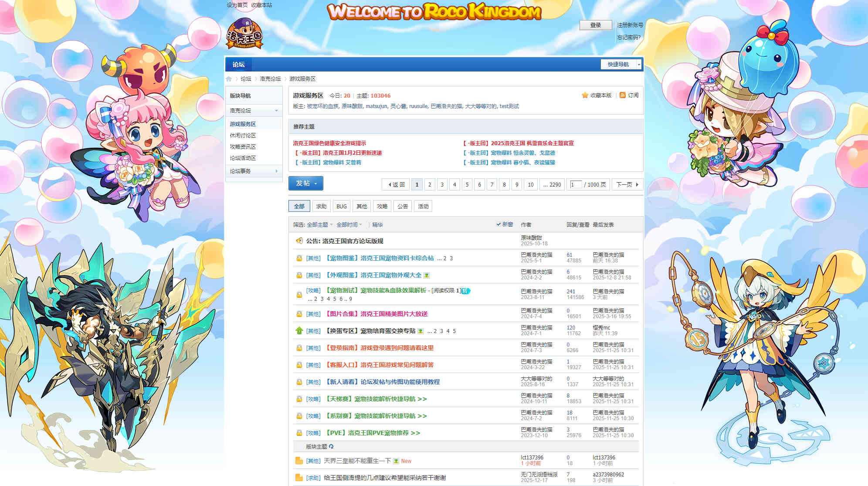This screenshot has height=486, width=868.
Task: Click the Roco Kingdom logo
Action: click(244, 34)
